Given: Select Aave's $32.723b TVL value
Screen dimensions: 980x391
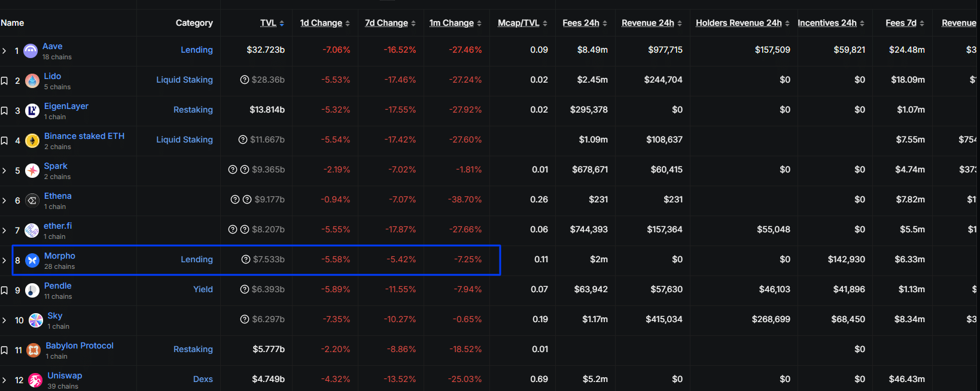Looking at the screenshot, I should pyautogui.click(x=266, y=50).
